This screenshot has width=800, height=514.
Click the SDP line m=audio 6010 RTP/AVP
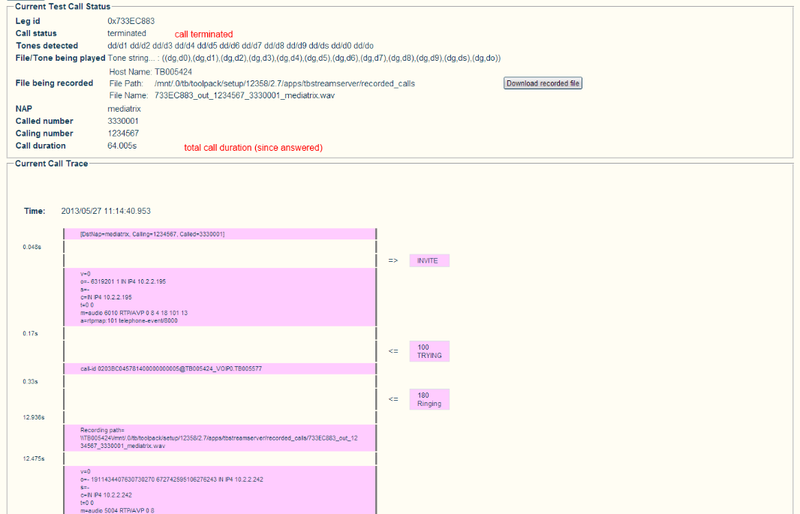[x=134, y=313]
